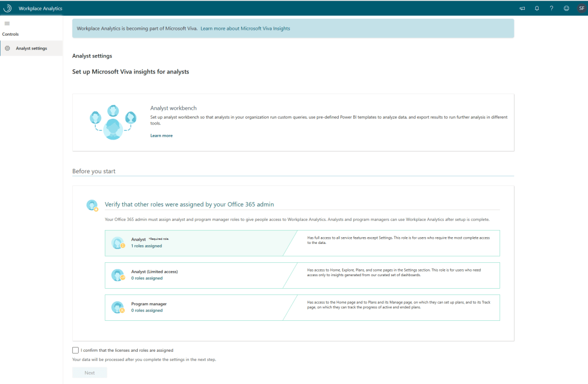
Task: Open the announcements megaphone icon
Action: 522,9
